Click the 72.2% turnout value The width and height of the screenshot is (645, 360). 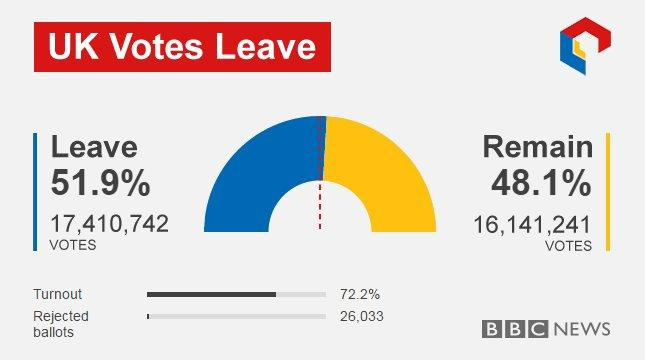tap(360, 294)
